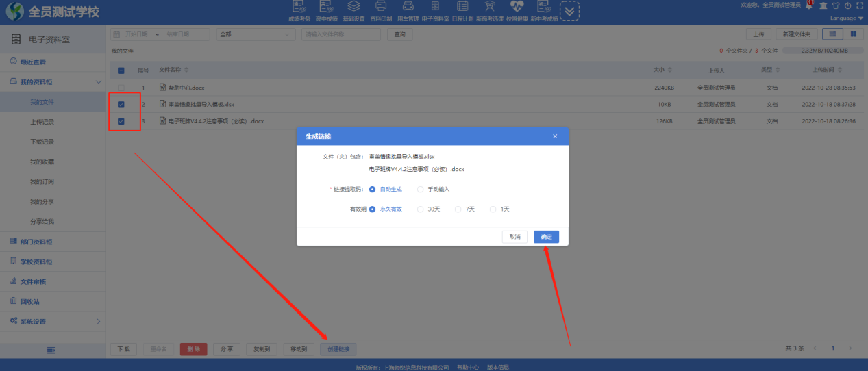This screenshot has height=371, width=868.
Task: Collapse the sidebar using bottom menu icon
Action: [x=51, y=350]
